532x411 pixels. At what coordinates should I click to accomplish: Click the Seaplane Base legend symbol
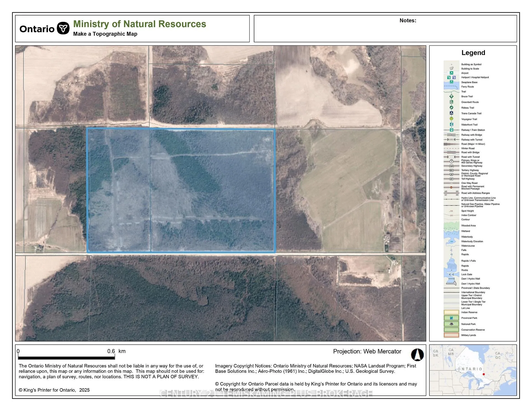451,82
